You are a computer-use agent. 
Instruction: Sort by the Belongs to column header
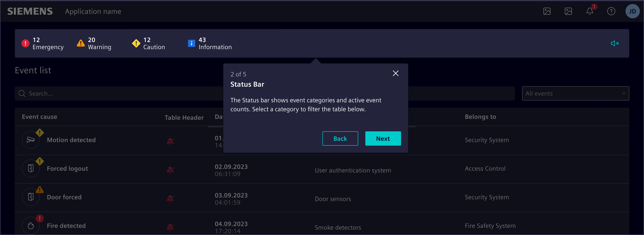tap(480, 117)
